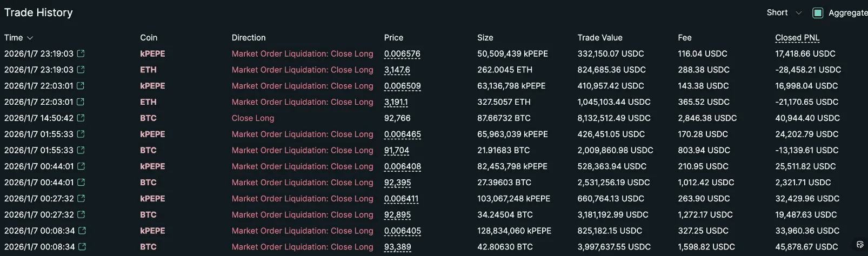The height and width of the screenshot is (256, 868).
Task: Open explorer link for kPEPE trade at 00:08:34
Action: pyautogui.click(x=82, y=231)
